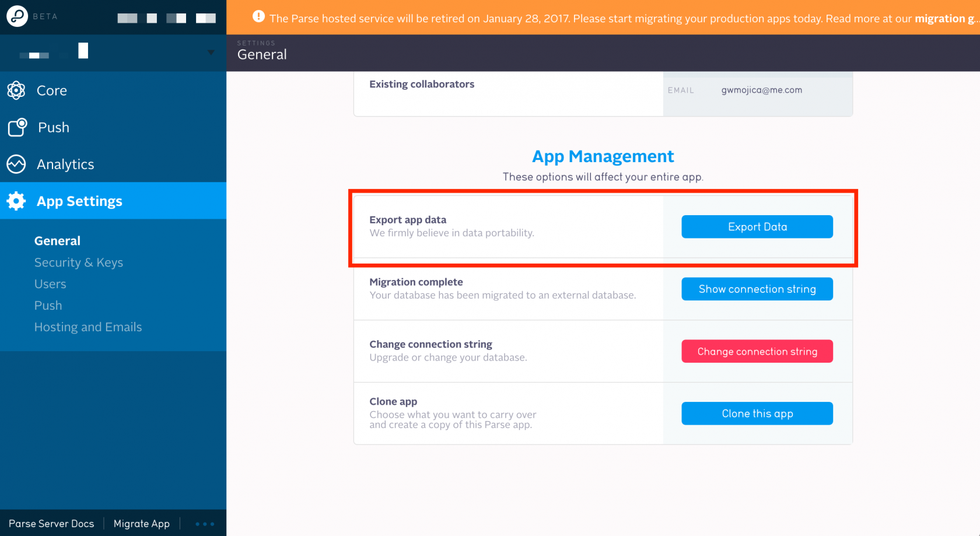Click Show connection string button
980x536 pixels.
tap(757, 289)
